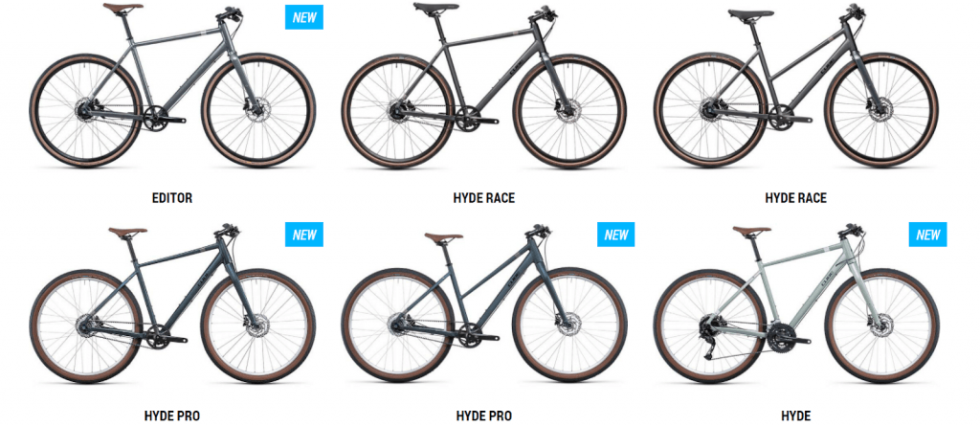Open the grey Editor bike image
The width and height of the screenshot is (980, 426).
pyautogui.click(x=172, y=86)
